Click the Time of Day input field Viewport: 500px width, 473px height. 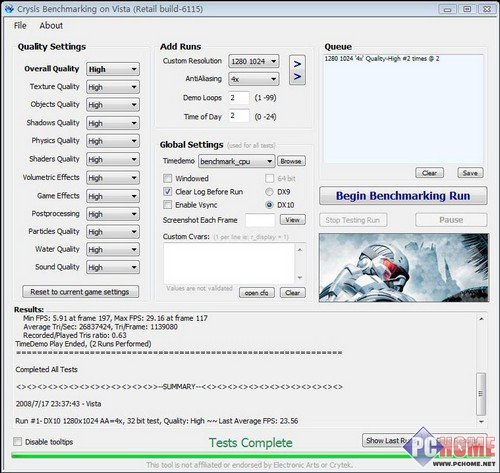(x=239, y=116)
